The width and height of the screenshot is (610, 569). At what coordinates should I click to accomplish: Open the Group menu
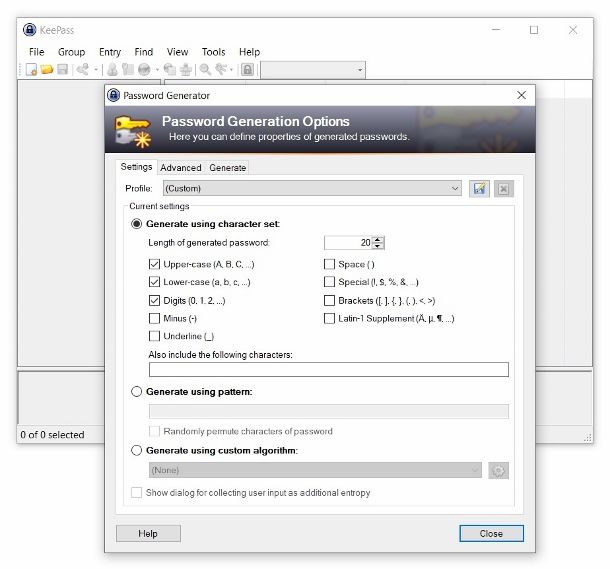[72, 52]
